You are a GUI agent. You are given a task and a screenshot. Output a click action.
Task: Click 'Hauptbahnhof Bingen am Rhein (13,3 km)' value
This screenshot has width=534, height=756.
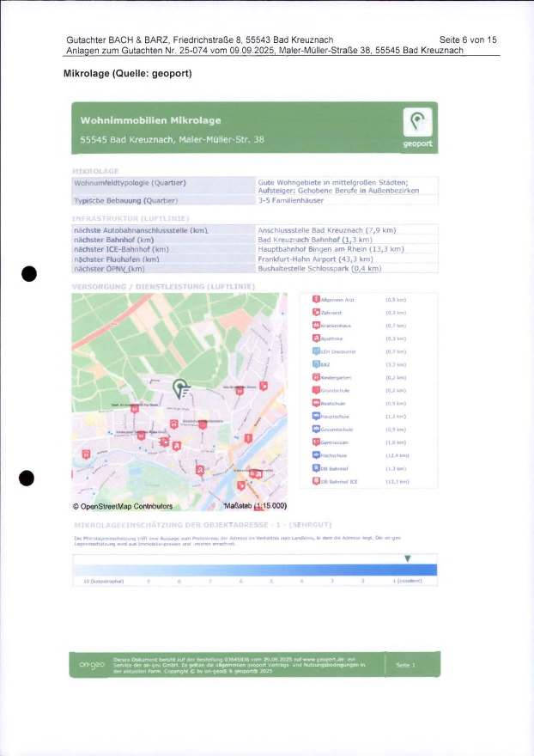pos(331,249)
